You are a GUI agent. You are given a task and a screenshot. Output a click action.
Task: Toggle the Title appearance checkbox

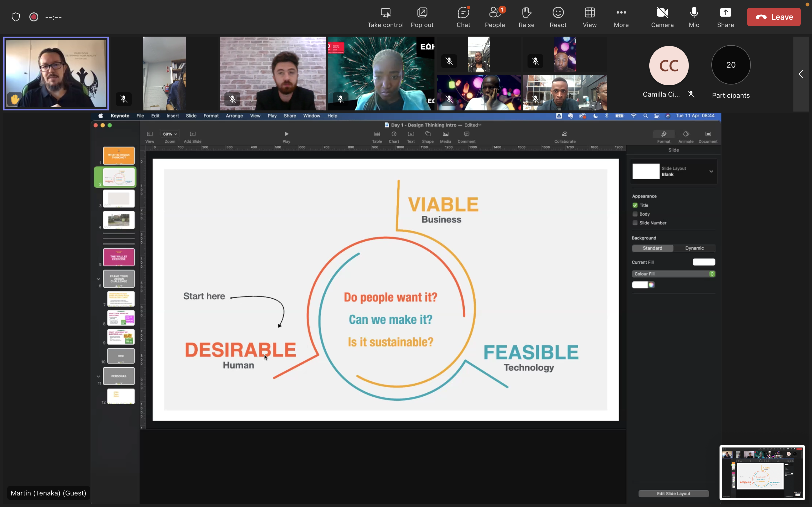click(x=635, y=205)
